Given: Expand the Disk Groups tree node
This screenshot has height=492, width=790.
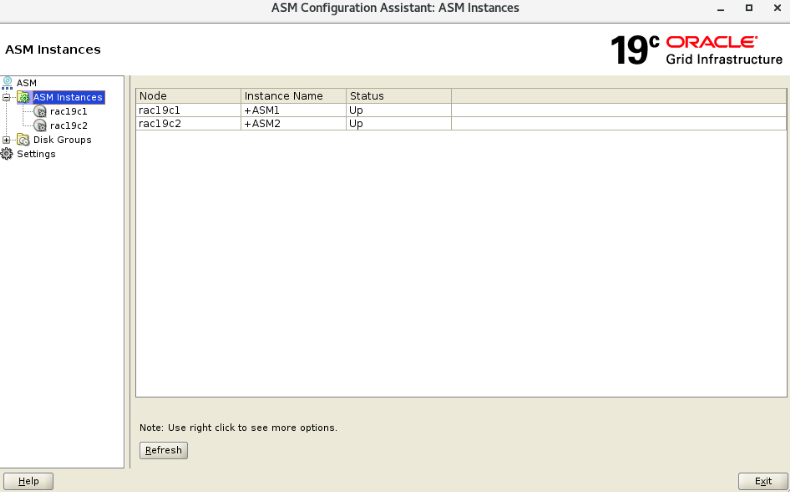Looking at the screenshot, I should 7,140.
